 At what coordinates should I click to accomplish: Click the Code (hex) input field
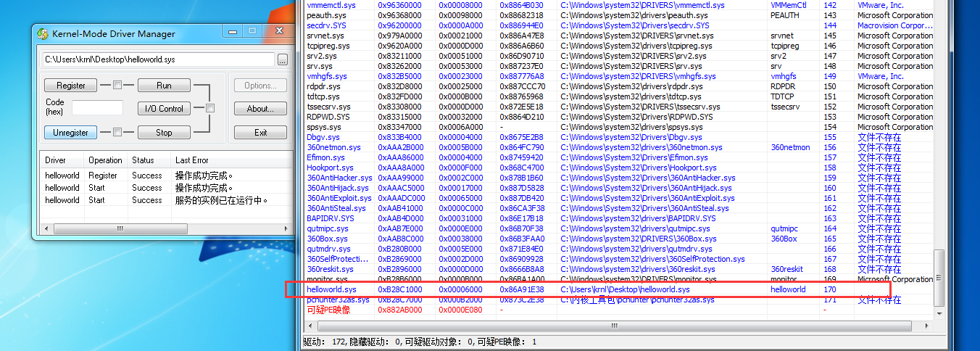pos(97,107)
